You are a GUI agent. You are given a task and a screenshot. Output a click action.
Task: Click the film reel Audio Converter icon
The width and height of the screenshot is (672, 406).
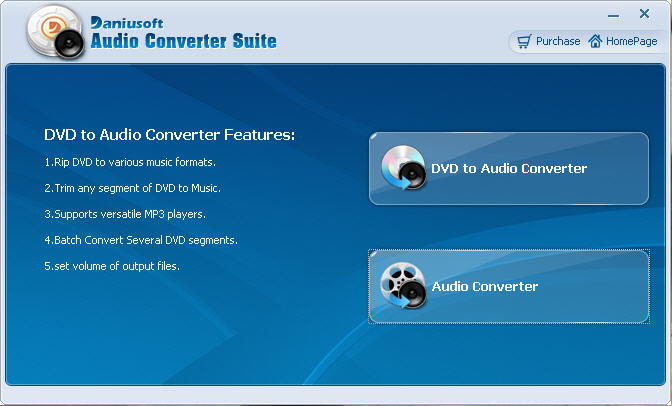[403, 286]
